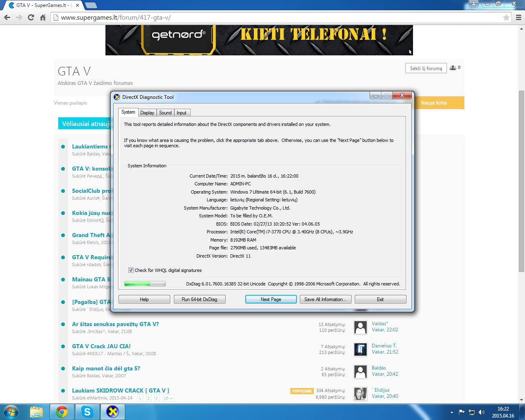Click the Exit button in DxDiag

click(381, 299)
